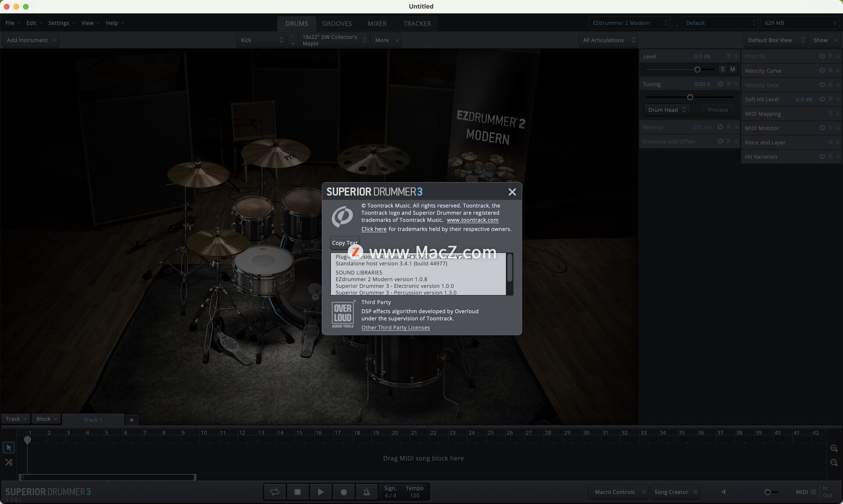The image size is (843, 504).
Task: Expand the Velocity Curve section chevron
Action: 838,71
